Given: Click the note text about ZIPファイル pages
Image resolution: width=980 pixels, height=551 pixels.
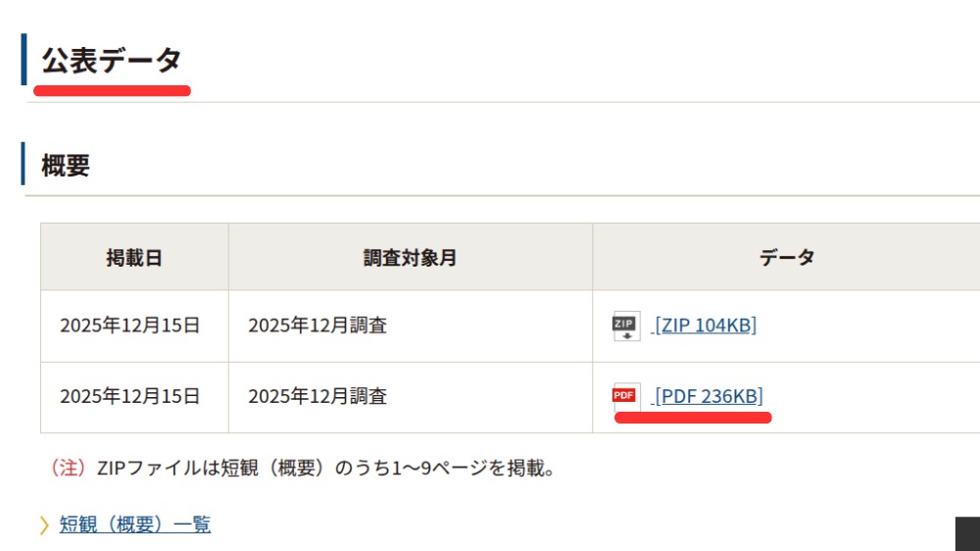Looking at the screenshot, I should pos(327,469).
